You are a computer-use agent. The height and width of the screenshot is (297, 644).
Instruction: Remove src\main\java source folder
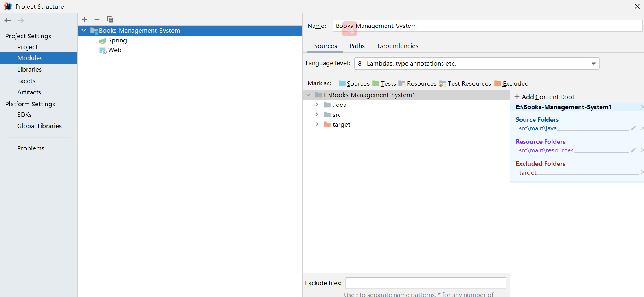pyautogui.click(x=642, y=128)
